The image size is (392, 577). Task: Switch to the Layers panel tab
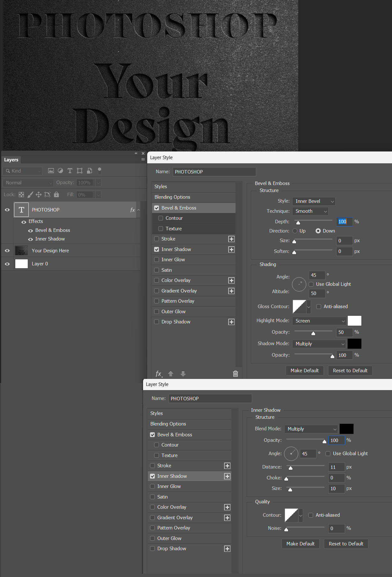tap(11, 160)
